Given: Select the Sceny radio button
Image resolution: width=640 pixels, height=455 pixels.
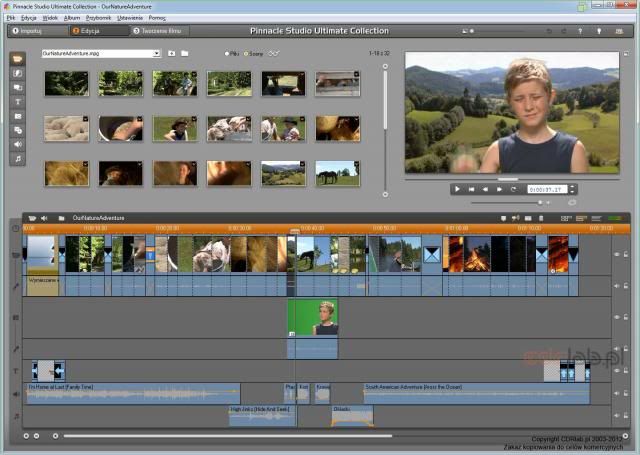Looking at the screenshot, I should [245, 53].
